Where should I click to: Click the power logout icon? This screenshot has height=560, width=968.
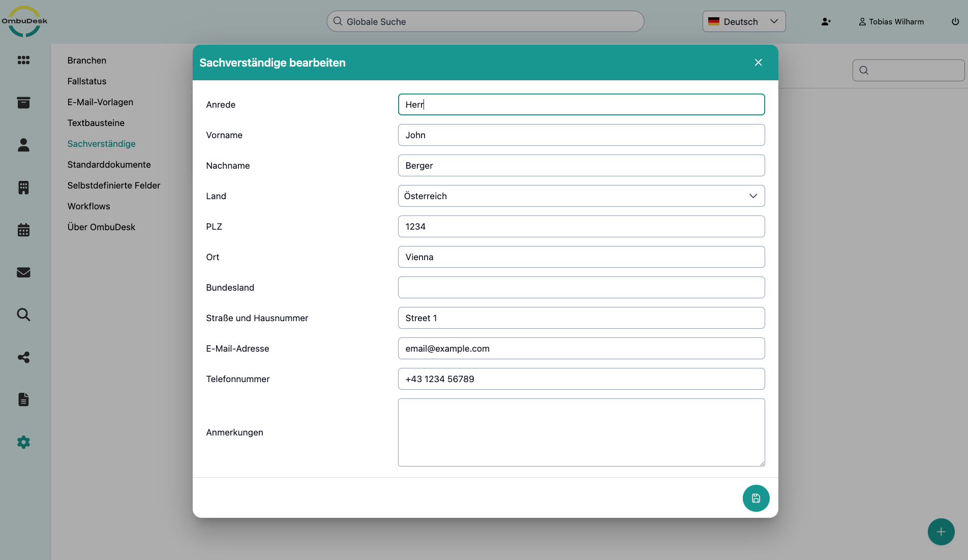pyautogui.click(x=955, y=22)
